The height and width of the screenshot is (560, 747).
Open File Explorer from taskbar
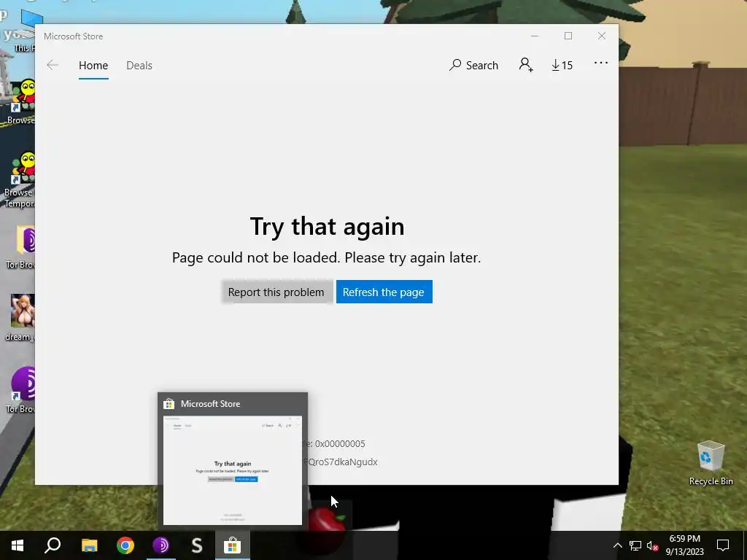click(89, 545)
